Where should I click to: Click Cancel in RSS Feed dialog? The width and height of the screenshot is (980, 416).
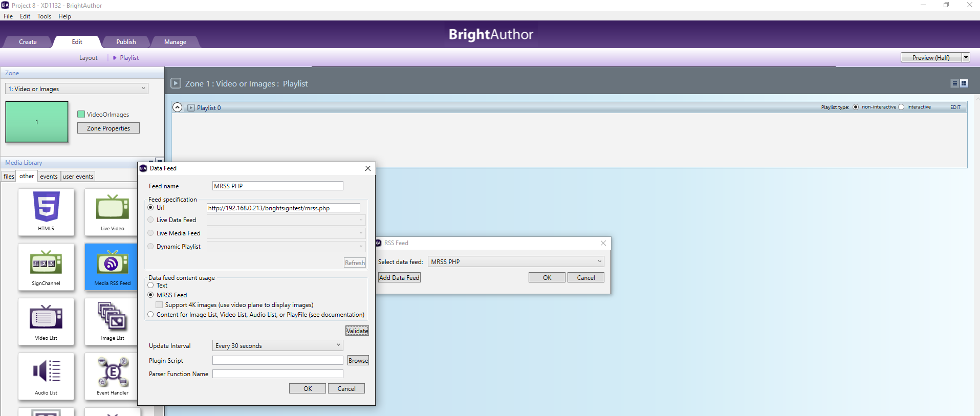(x=586, y=278)
